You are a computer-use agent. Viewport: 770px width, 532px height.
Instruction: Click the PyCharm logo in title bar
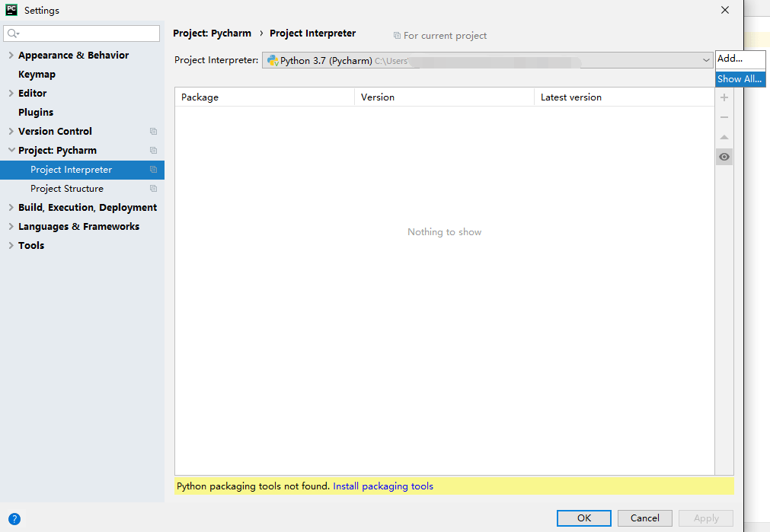point(11,10)
